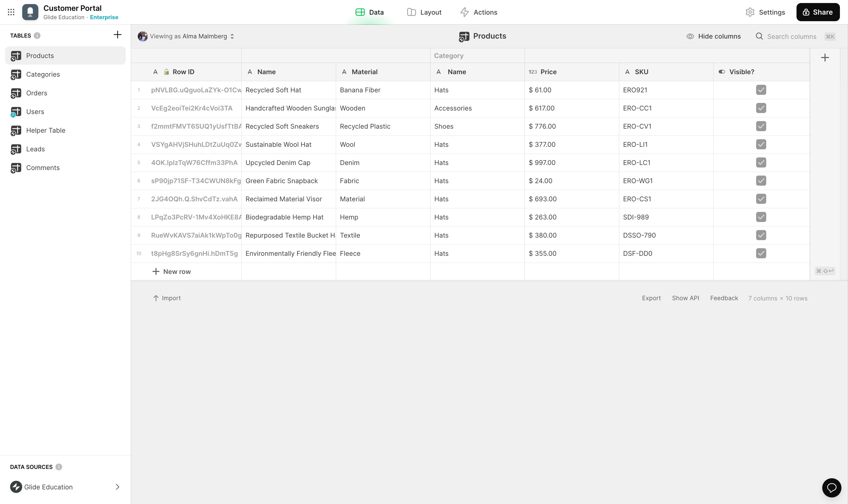Screen dimensions: 848x504
Task: Open the Price column header menu
Action: (548, 72)
